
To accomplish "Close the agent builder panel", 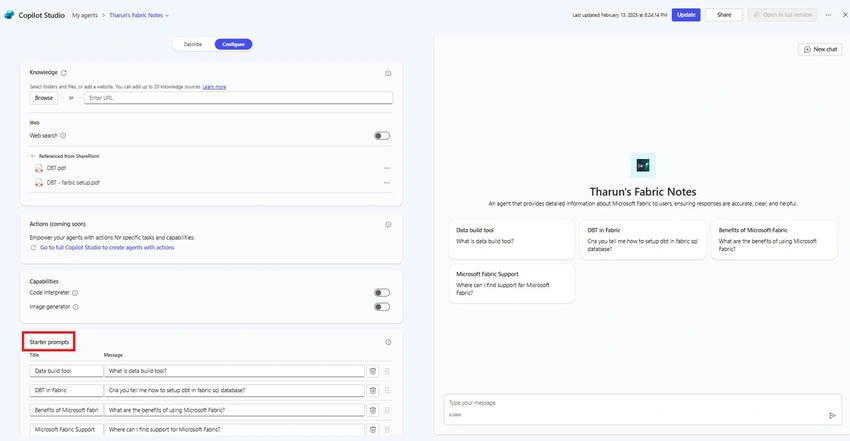I will click(845, 15).
